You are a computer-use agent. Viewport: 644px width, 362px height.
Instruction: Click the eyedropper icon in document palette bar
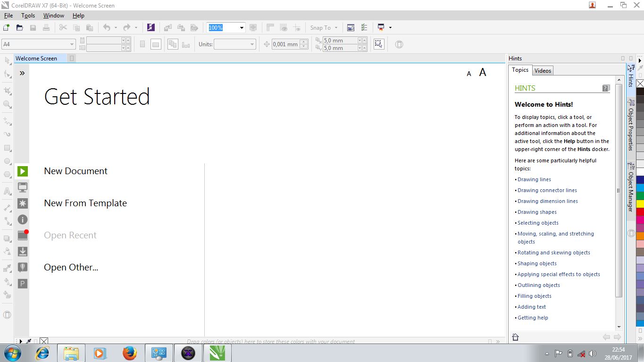[x=28, y=341]
